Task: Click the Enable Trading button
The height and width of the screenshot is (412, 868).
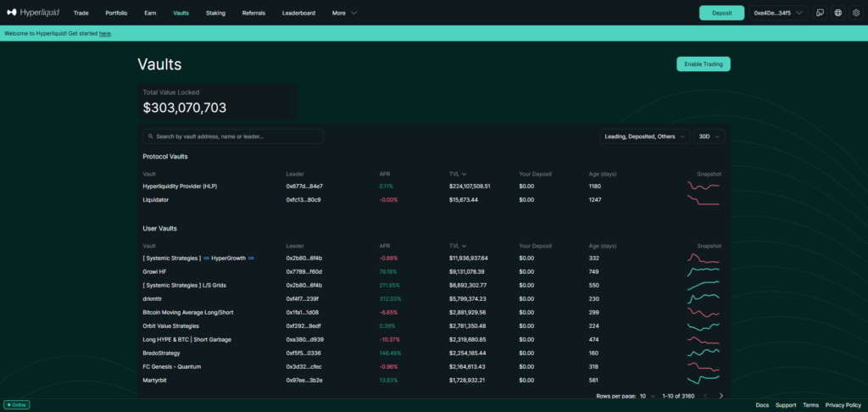Action: [703, 64]
